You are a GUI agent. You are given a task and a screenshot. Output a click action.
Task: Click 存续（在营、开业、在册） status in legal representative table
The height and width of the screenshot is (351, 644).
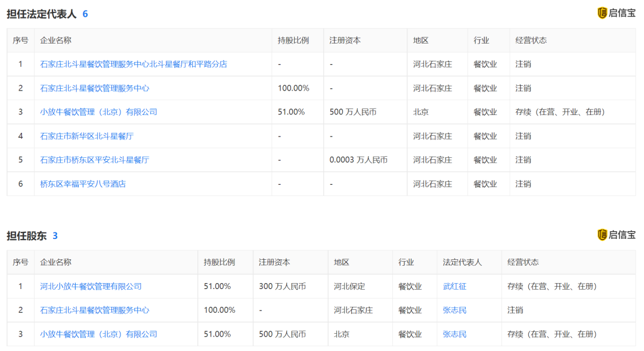tap(560, 112)
